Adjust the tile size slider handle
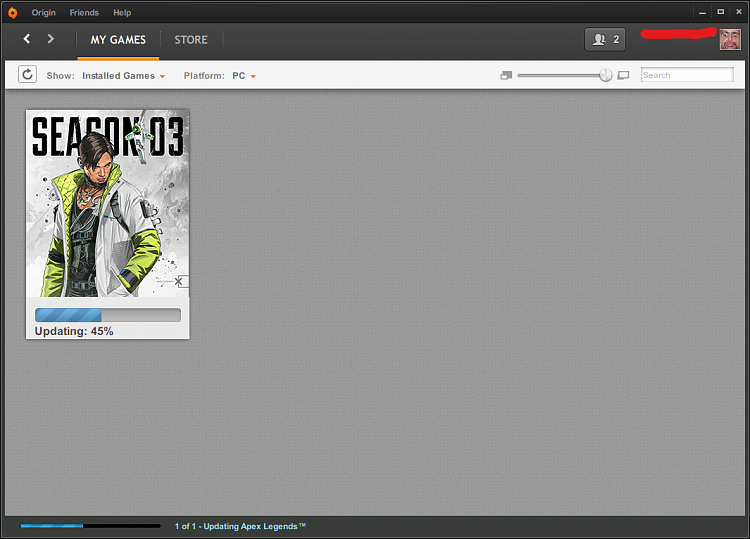Screen dimensions: 750x539 (x=606, y=75)
